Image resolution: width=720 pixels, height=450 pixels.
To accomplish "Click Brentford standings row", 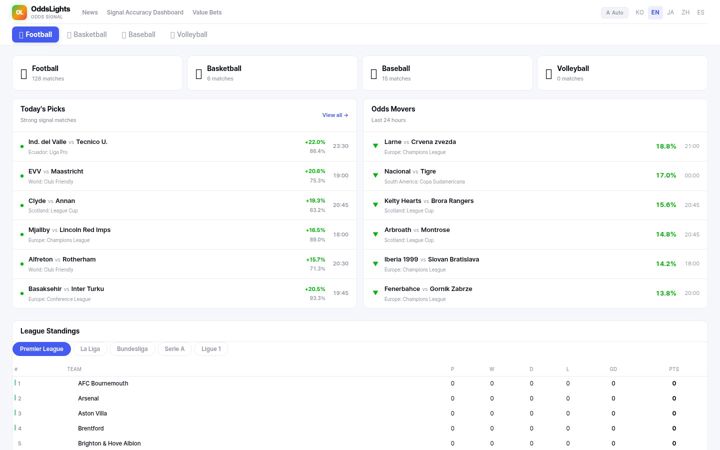I will 360,428.
